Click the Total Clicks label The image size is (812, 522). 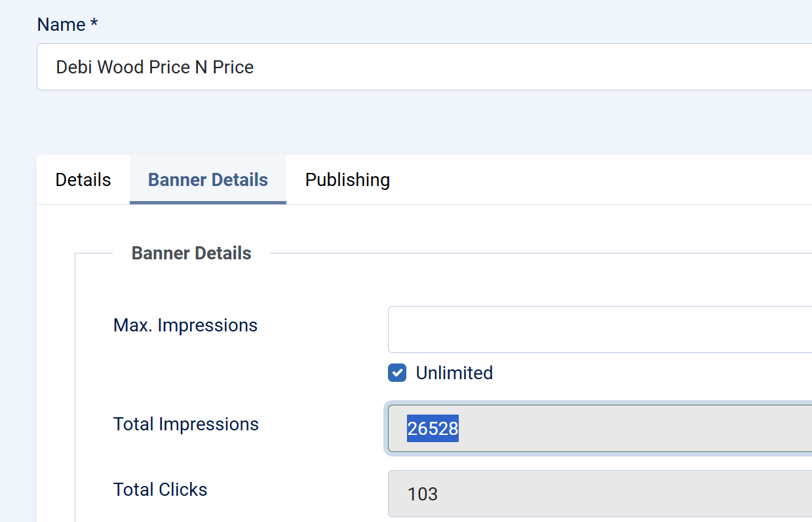tap(161, 489)
